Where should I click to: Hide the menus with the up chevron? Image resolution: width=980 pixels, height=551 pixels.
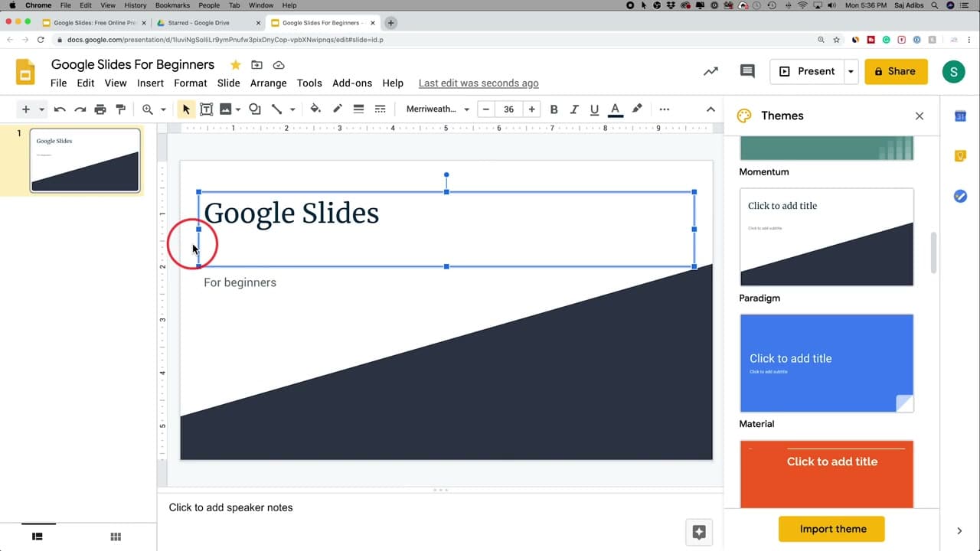coord(710,109)
